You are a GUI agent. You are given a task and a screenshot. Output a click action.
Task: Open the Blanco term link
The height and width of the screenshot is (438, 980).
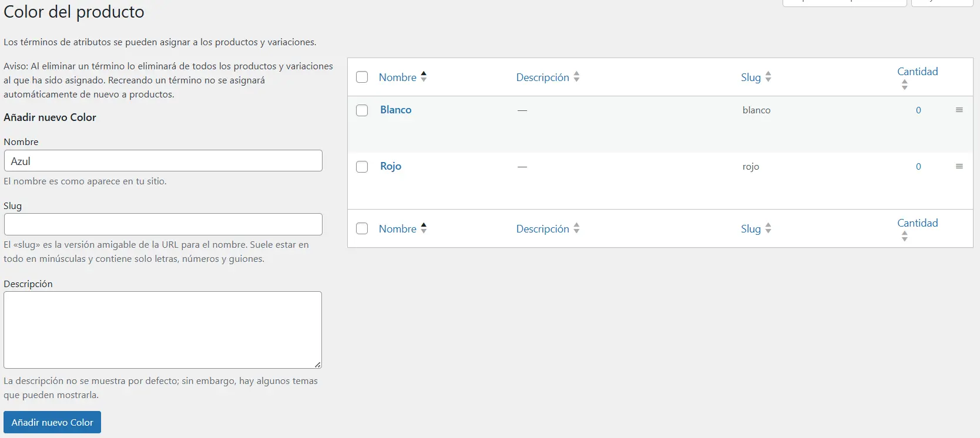(x=395, y=110)
